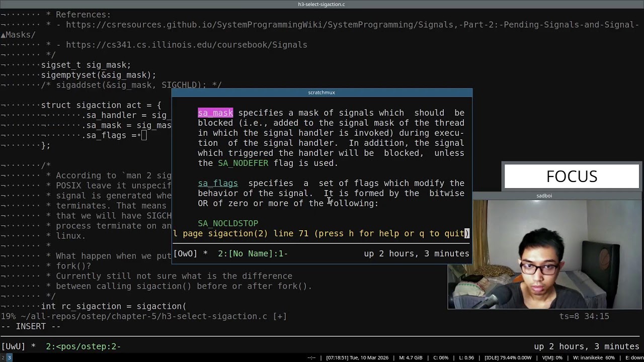This screenshot has width=644, height=362.
Task: Click the man page sigaction(2) line 71 prompt
Action: (x=321, y=234)
